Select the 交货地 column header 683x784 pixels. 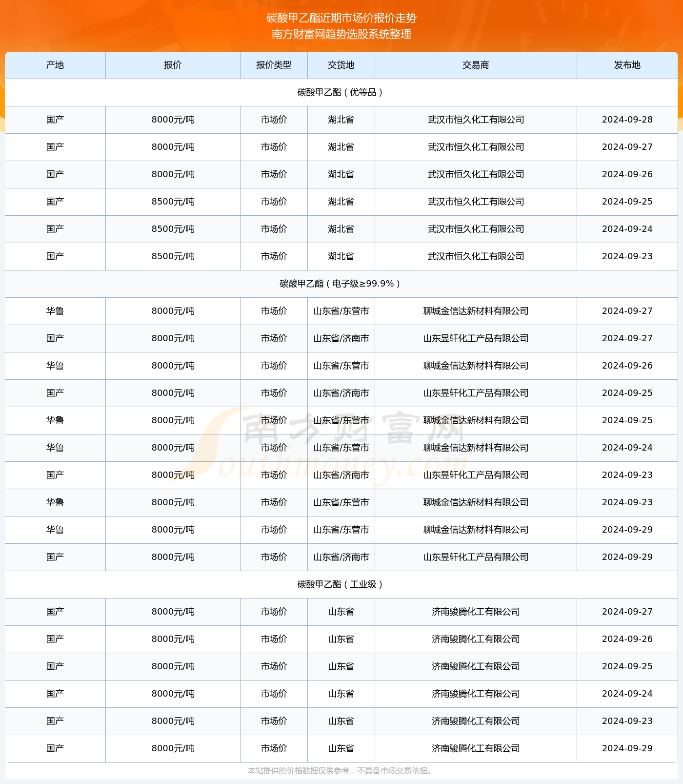(x=341, y=65)
